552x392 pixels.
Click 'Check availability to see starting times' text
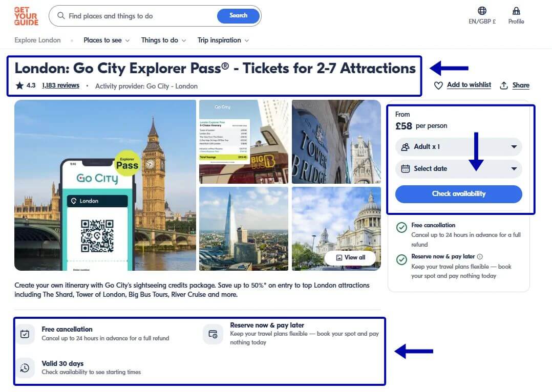(91, 372)
